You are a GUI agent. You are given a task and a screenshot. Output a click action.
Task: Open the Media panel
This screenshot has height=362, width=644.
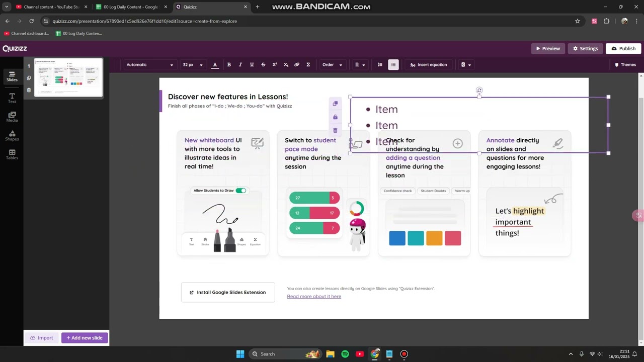tap(12, 117)
